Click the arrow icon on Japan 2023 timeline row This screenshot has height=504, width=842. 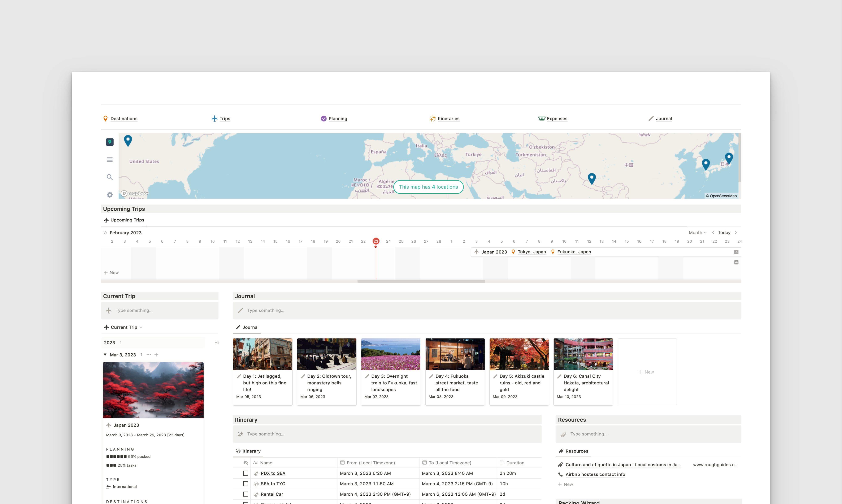pyautogui.click(x=736, y=252)
